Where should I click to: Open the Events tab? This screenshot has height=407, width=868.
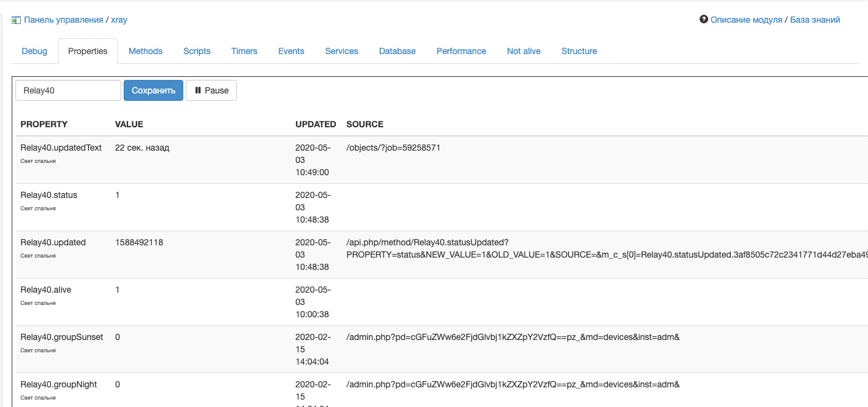(x=291, y=51)
